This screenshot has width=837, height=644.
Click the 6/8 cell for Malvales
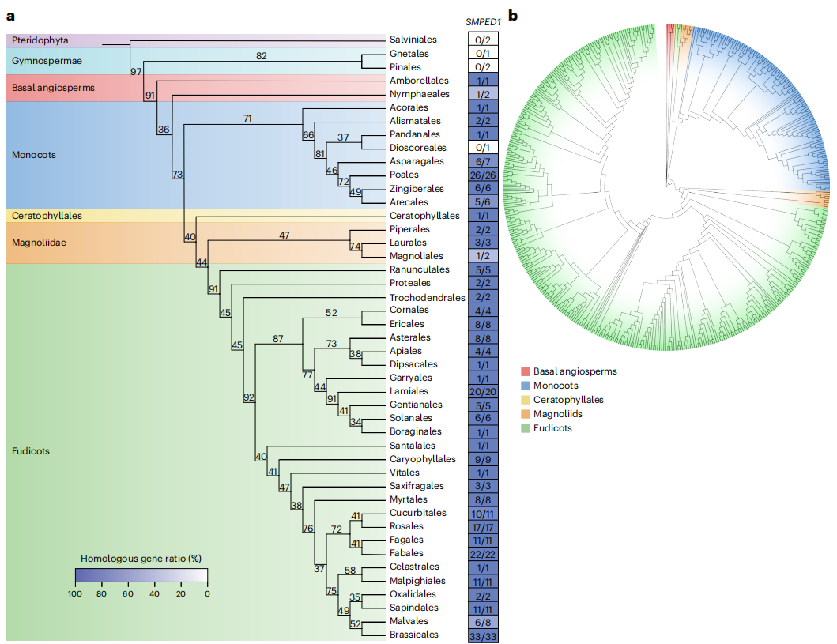[484, 621]
